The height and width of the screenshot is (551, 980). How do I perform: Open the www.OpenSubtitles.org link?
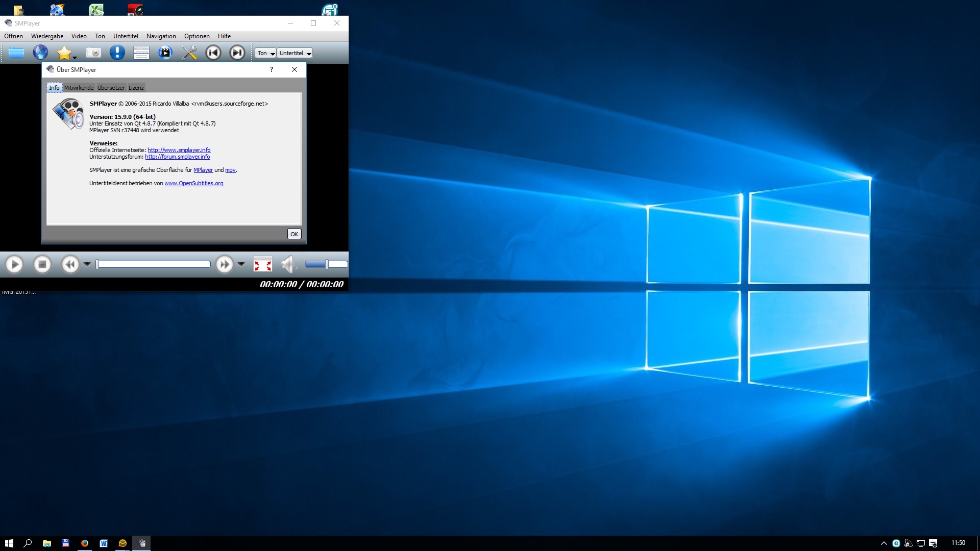point(194,183)
